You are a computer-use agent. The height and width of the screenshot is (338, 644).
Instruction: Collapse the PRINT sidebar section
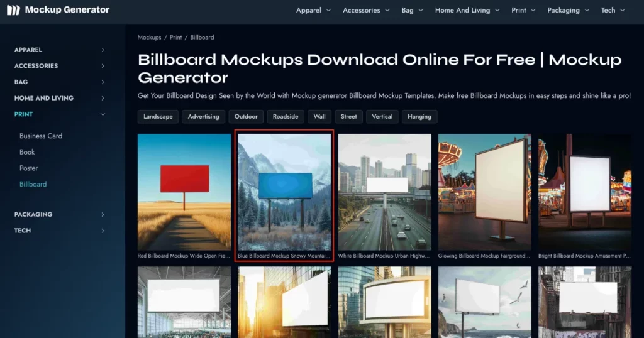click(x=103, y=114)
